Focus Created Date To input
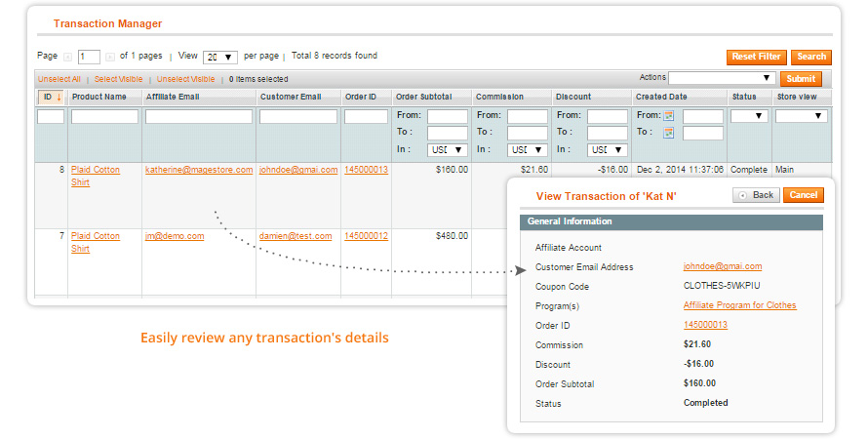Image resolution: width=868 pixels, height=439 pixels. click(703, 133)
